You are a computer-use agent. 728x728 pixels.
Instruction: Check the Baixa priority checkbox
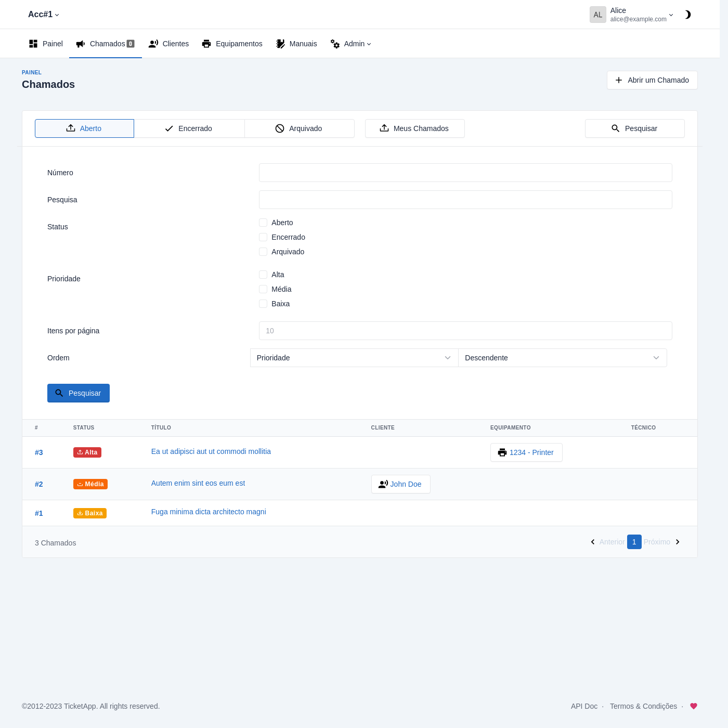click(263, 304)
